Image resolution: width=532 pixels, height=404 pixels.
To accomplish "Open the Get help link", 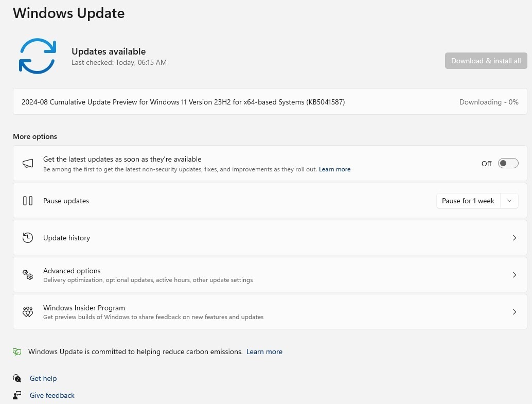I will (x=43, y=378).
